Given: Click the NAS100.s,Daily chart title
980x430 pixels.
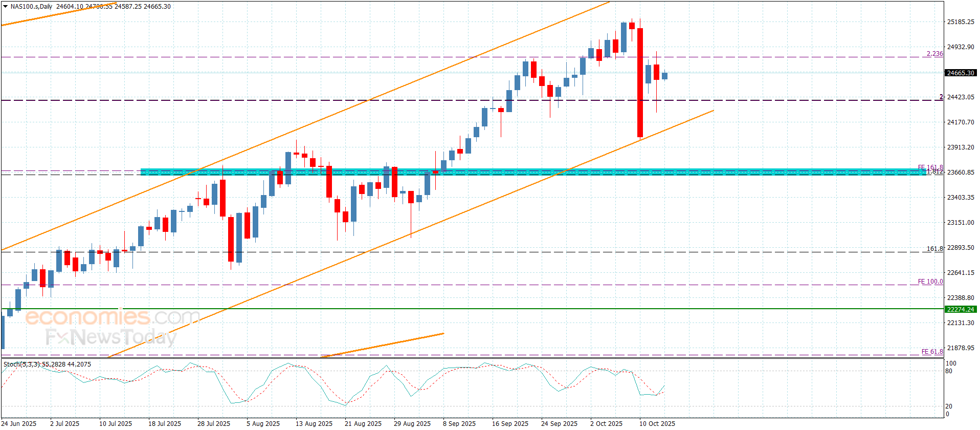Looking at the screenshot, I should pyautogui.click(x=31, y=7).
